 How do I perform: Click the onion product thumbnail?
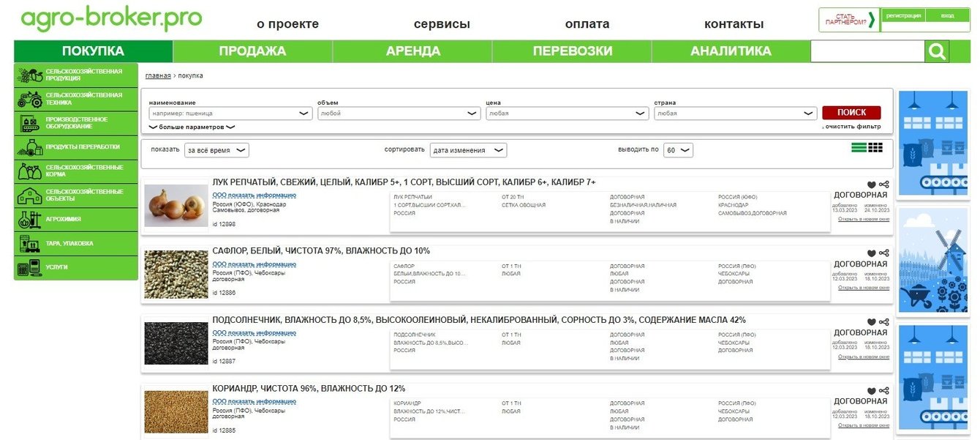point(176,206)
